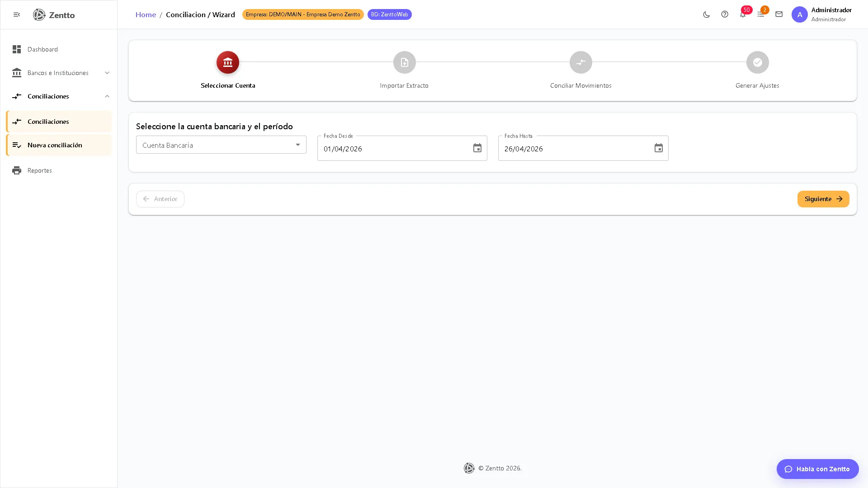Collapse the Conciliaciones section chevron
This screenshot has width=868, height=488.
[107, 96]
